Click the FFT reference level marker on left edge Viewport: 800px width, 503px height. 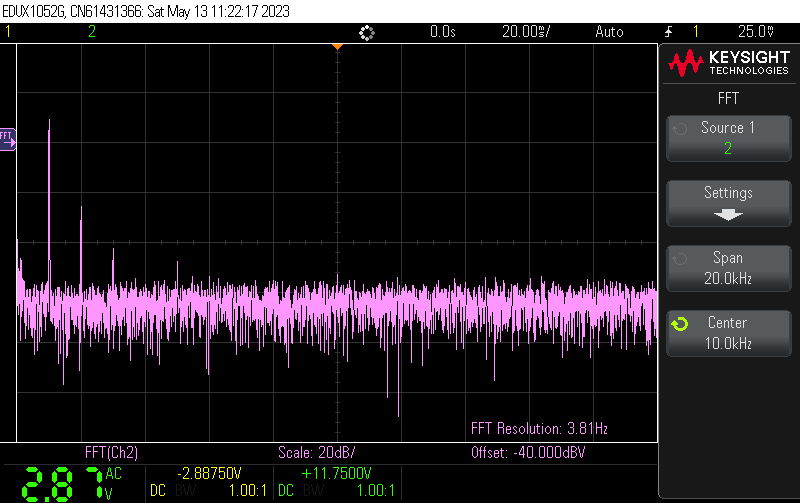pos(8,139)
